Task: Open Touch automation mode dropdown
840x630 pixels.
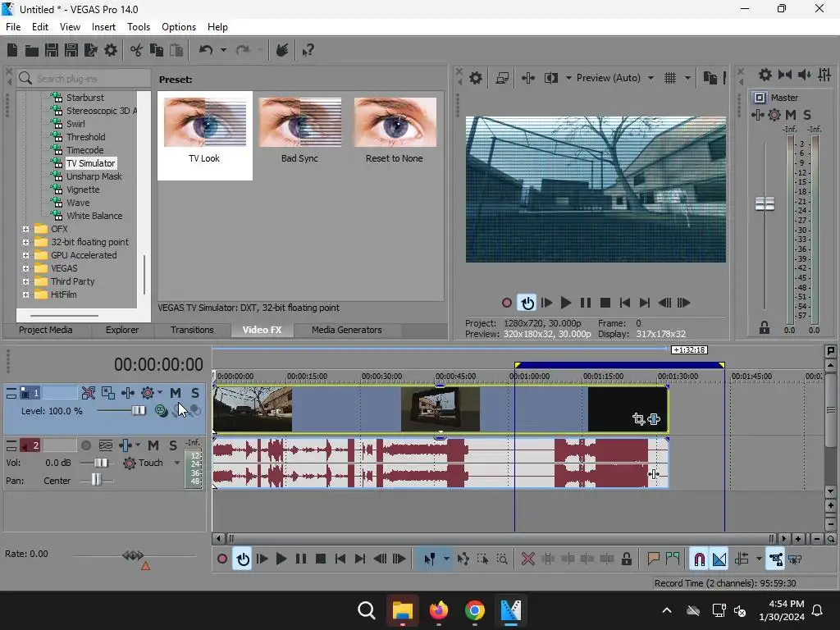Action: point(177,463)
